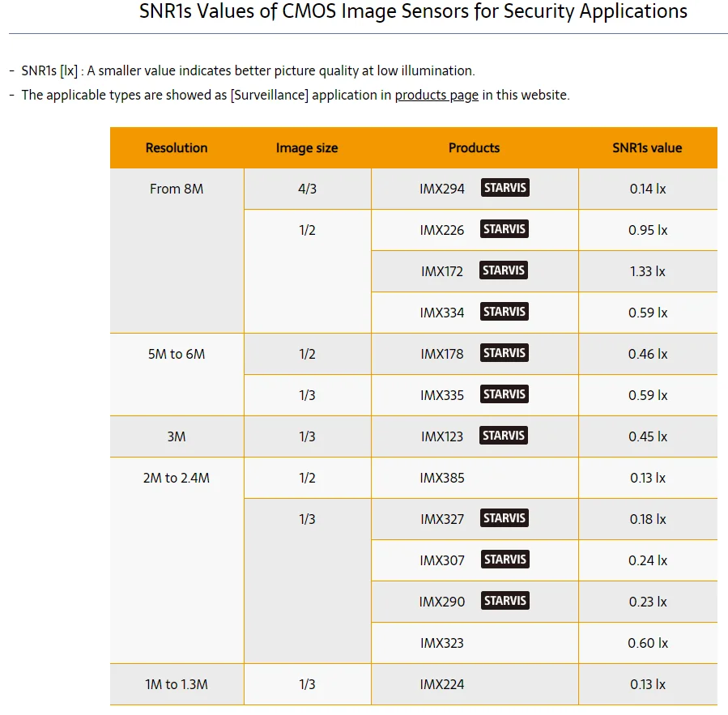Click the STARVIS logo next to IMX307
The height and width of the screenshot is (715, 728).
[x=505, y=560]
